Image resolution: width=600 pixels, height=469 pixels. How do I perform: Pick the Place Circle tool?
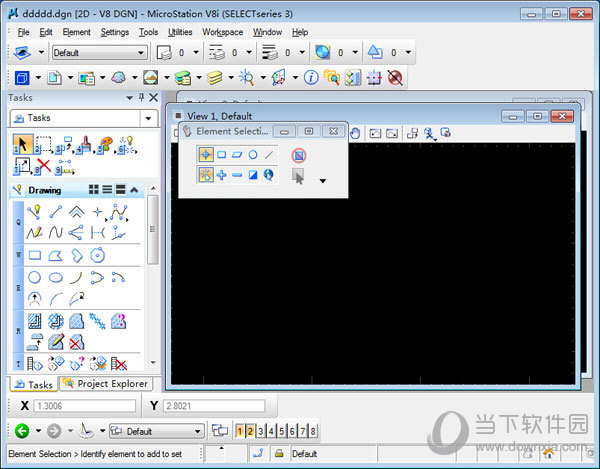click(x=35, y=277)
